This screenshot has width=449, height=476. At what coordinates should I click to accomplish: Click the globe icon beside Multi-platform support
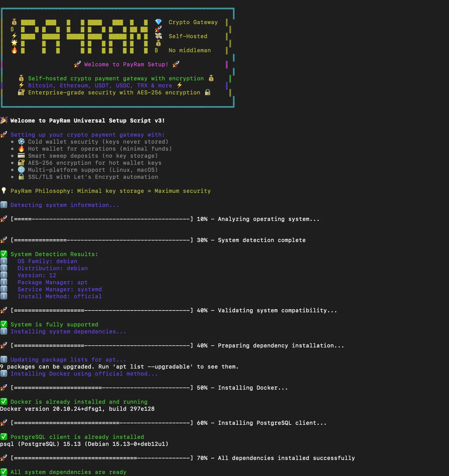(x=21, y=170)
